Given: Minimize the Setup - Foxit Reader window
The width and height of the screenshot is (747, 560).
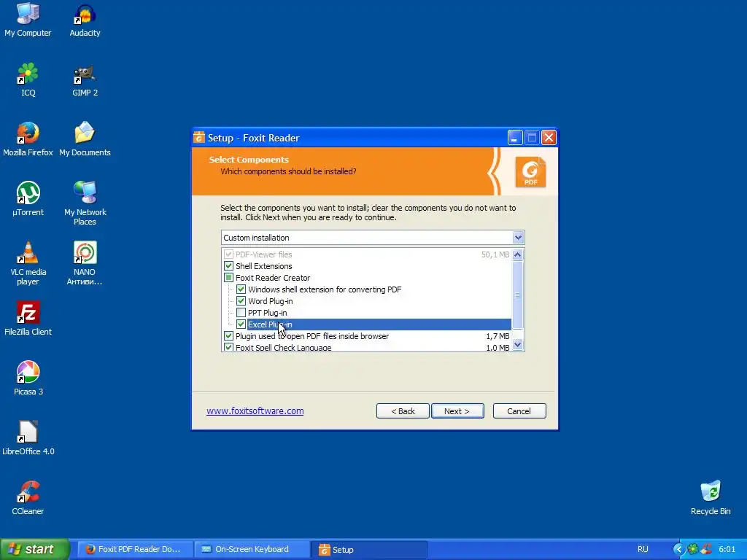Looking at the screenshot, I should [x=515, y=138].
